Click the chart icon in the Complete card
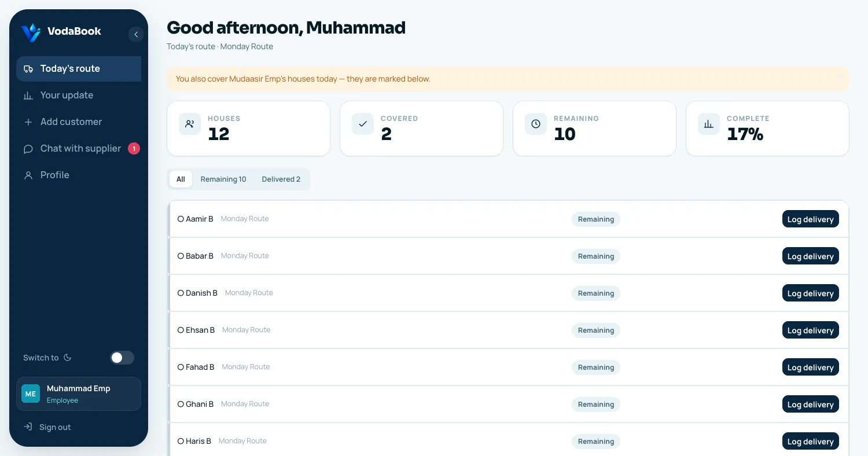This screenshot has height=456, width=868. point(709,124)
